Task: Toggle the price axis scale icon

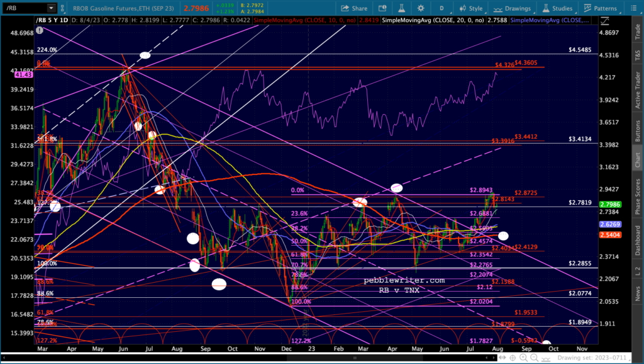Action: pyautogui.click(x=604, y=21)
